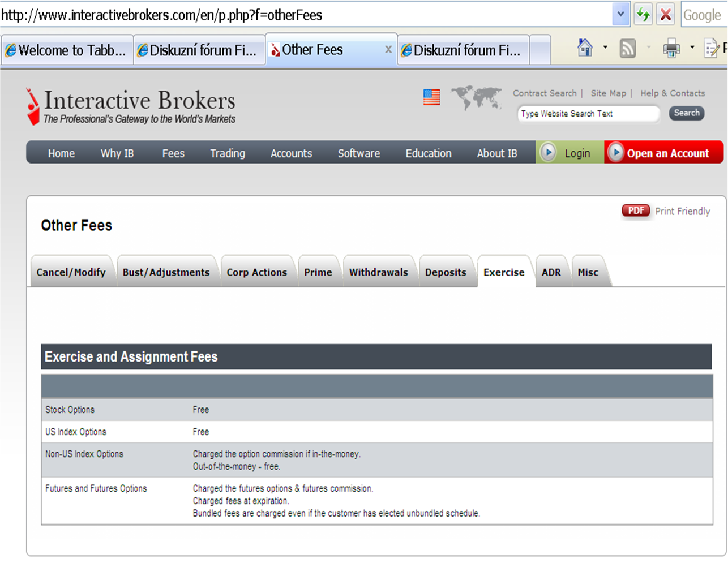Viewport: 728px width, 563px height.
Task: Click the Exercise and Assignment Fees heading
Action: (x=131, y=357)
